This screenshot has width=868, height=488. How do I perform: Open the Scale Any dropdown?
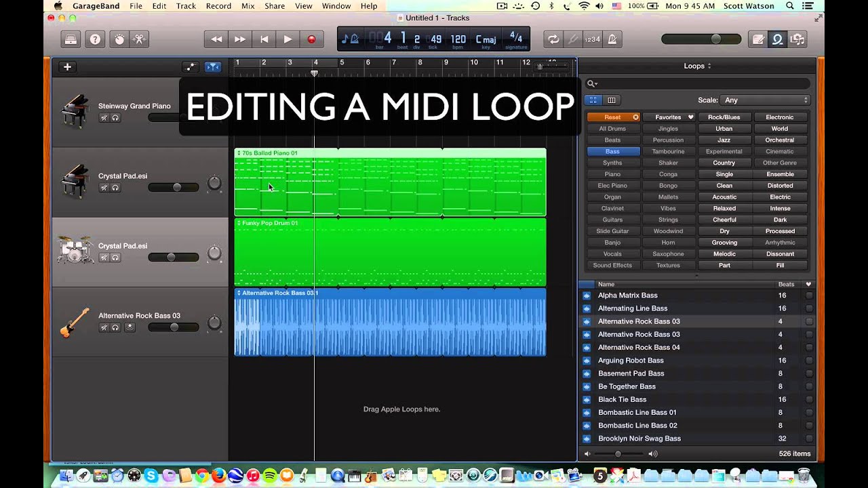765,100
